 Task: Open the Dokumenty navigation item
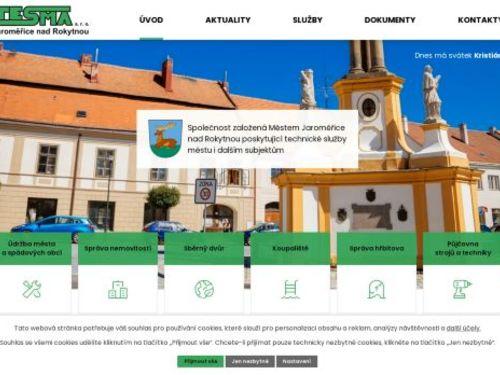click(x=390, y=20)
